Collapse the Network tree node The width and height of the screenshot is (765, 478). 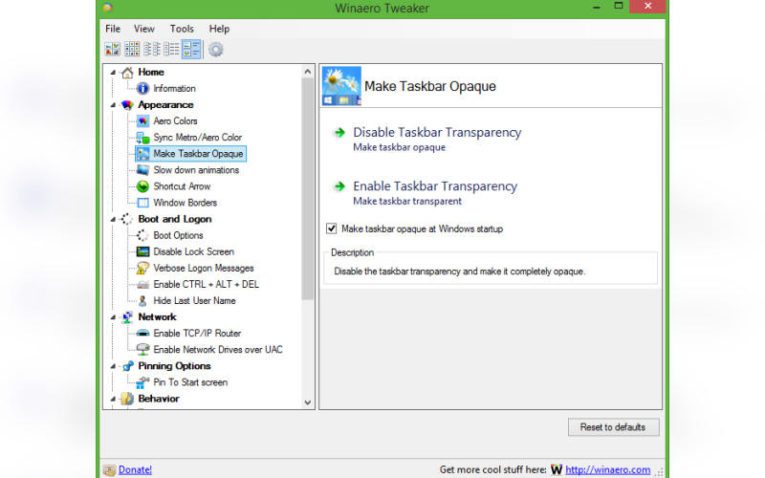point(113,317)
